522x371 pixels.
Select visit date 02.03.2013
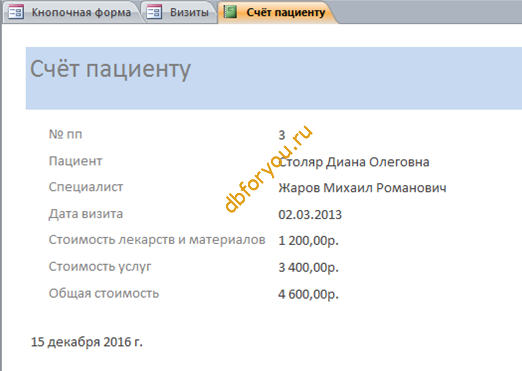pyautogui.click(x=310, y=214)
